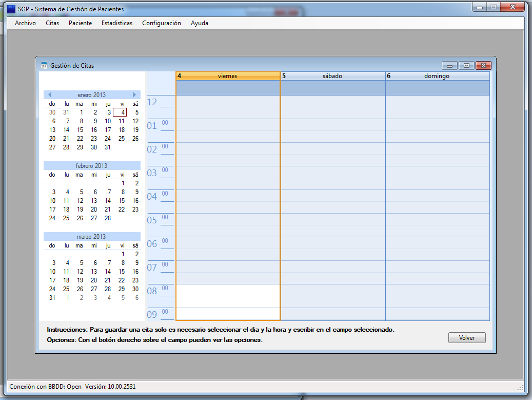Click the febrero 2013 month title

(x=92, y=166)
